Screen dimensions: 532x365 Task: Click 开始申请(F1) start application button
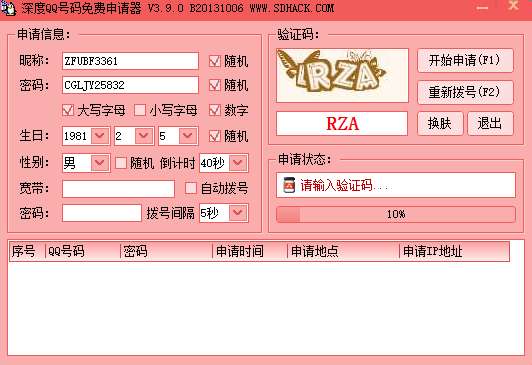[x=465, y=60]
